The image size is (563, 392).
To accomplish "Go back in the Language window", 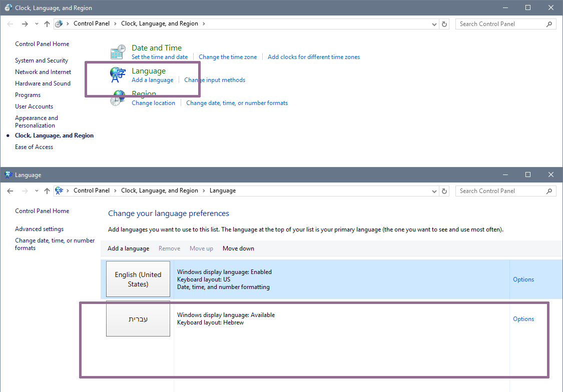I will (x=10, y=191).
